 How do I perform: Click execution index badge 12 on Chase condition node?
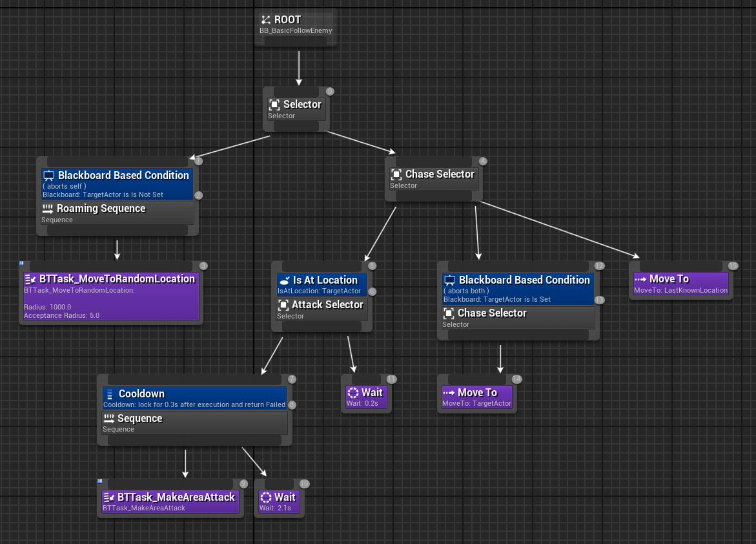pyautogui.click(x=599, y=266)
